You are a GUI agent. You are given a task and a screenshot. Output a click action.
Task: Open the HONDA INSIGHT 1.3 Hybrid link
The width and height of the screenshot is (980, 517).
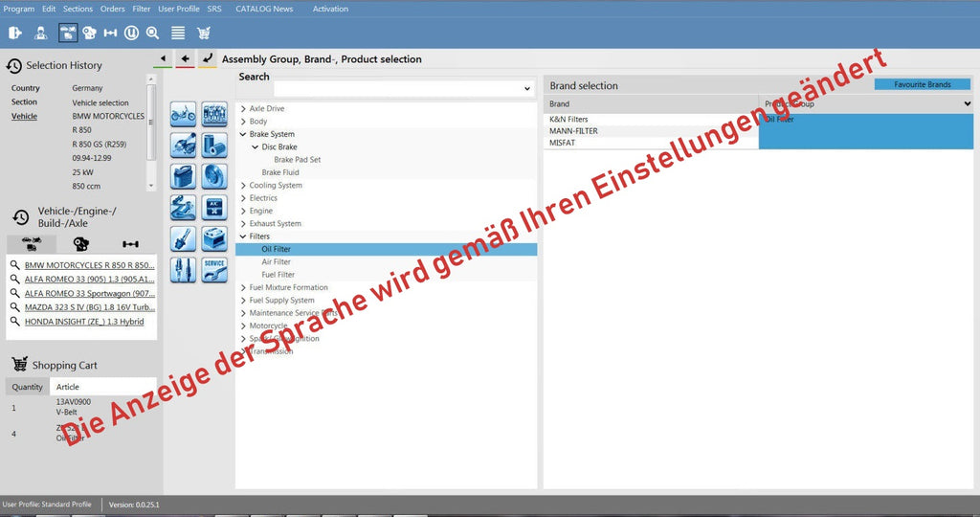coord(84,322)
